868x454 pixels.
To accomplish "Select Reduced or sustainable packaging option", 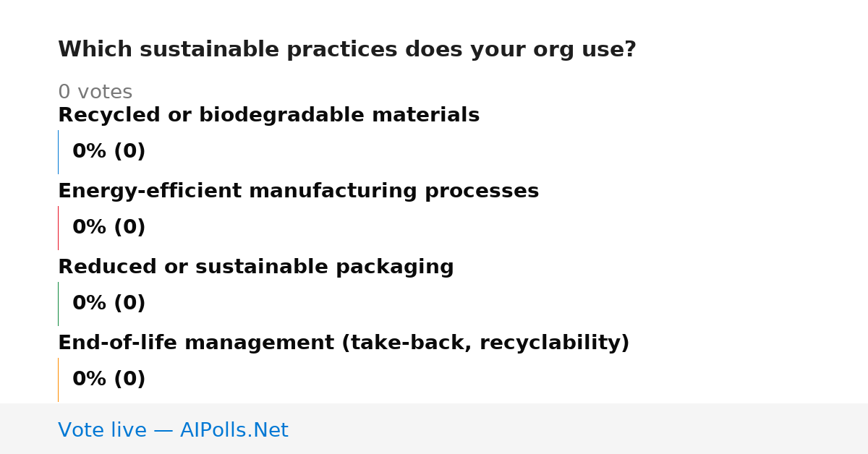I will (256, 267).
